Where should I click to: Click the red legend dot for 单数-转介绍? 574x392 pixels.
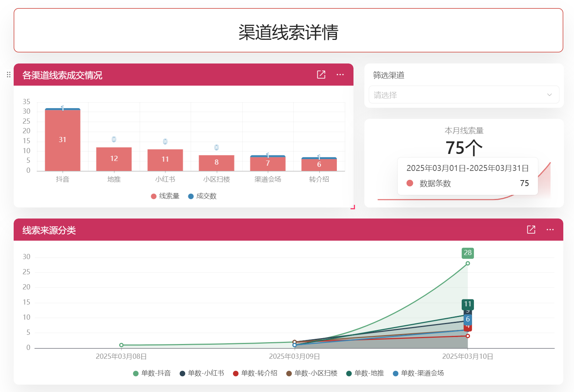[235, 373]
